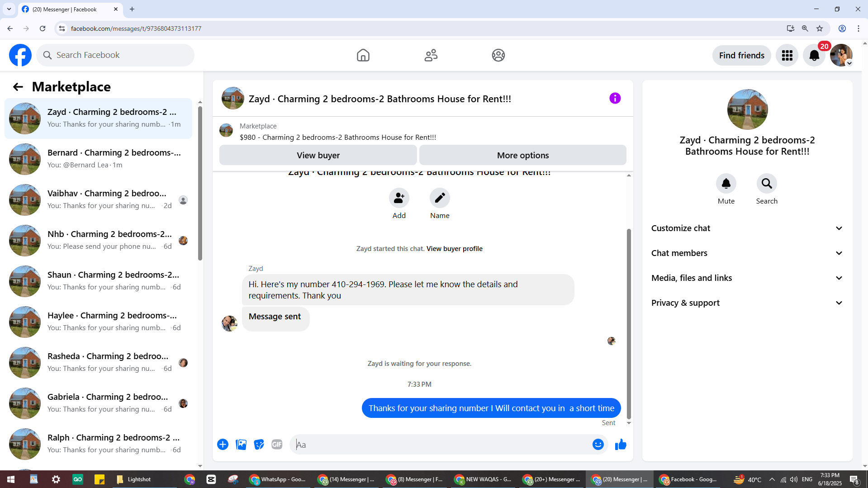The image size is (868, 488).
Task: Click chat messages scrollbar thumb
Action: pos(629,323)
